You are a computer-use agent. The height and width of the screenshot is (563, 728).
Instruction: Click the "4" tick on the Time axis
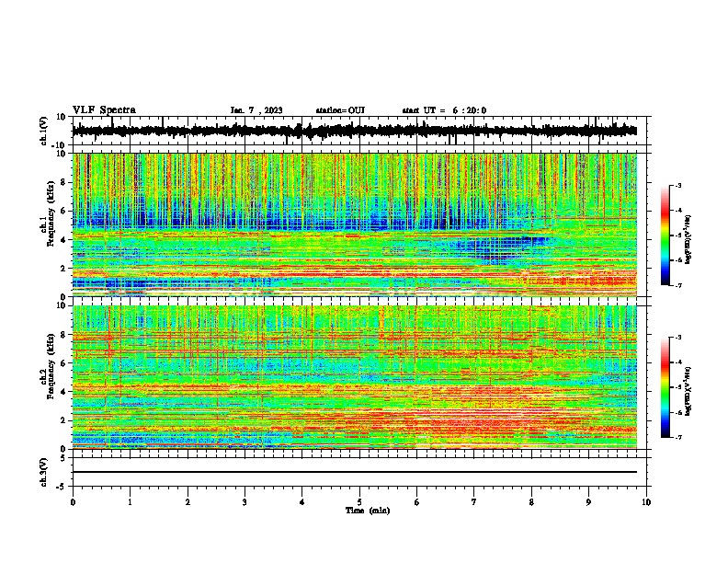click(302, 502)
